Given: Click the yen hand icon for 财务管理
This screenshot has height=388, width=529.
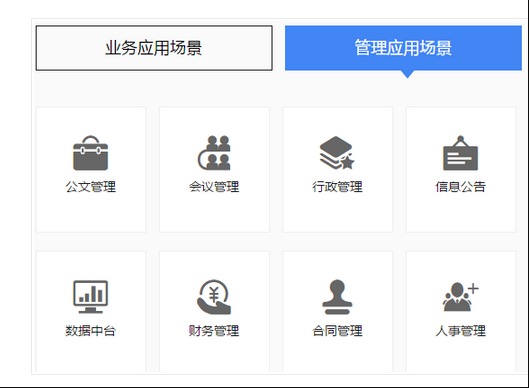Looking at the screenshot, I should click(214, 297).
